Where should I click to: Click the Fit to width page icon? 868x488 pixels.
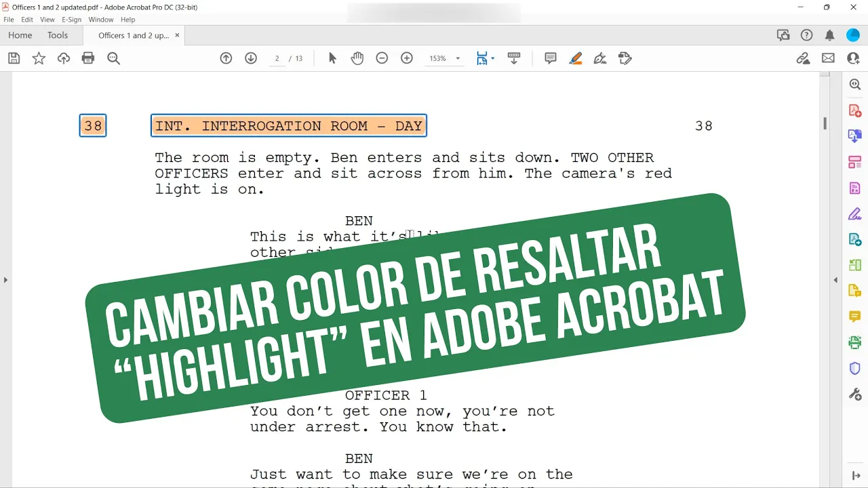point(481,58)
